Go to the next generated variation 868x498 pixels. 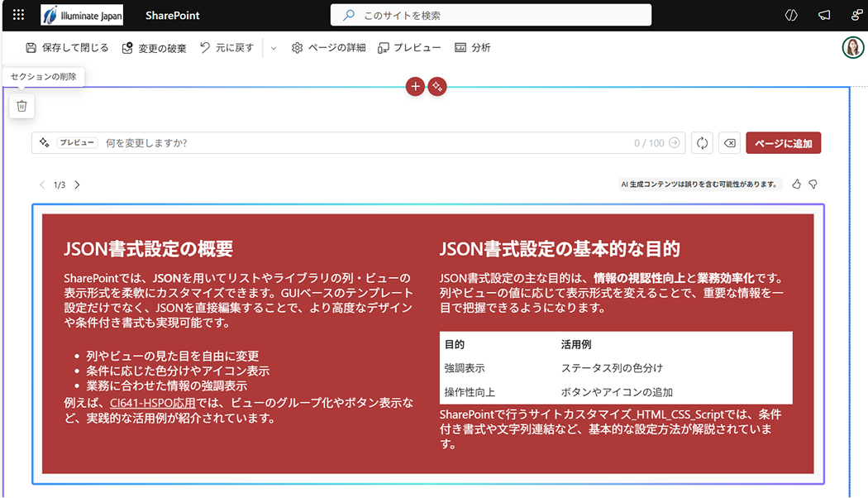(x=78, y=185)
